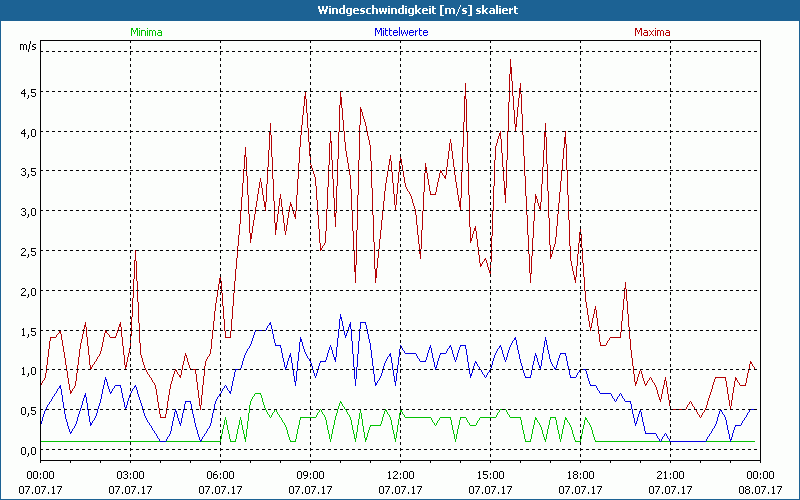This screenshot has height=500, width=800.
Task: Click the 06:00 time axis label
Action: click(220, 475)
